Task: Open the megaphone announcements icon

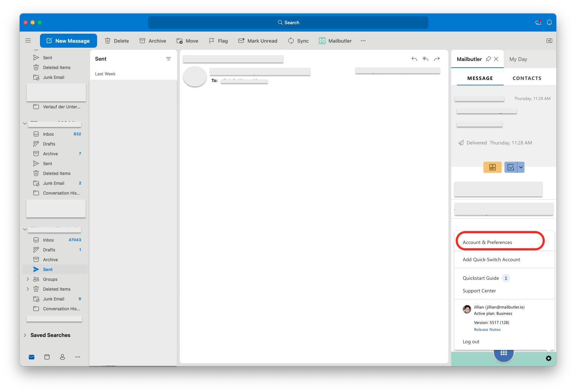Action: [x=538, y=22]
